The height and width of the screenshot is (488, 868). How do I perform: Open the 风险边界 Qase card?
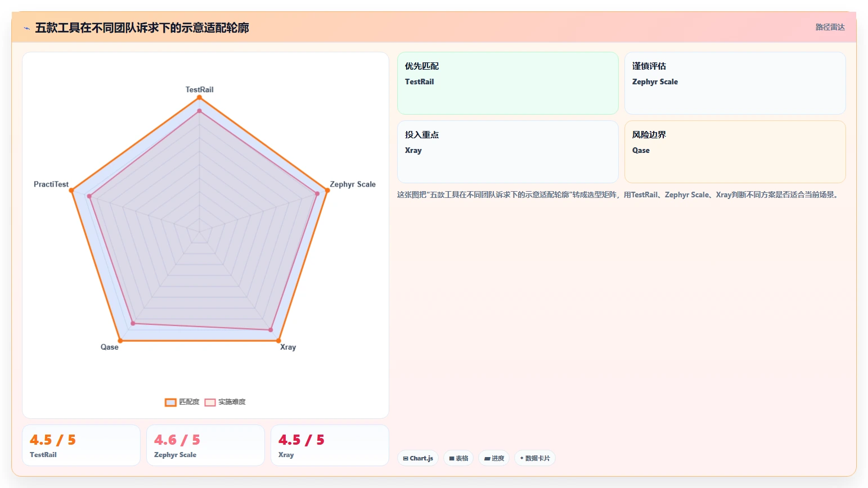tap(735, 152)
